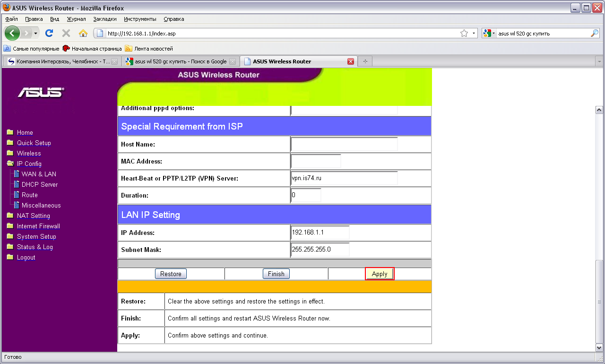The width and height of the screenshot is (605, 364).
Task: Collapse the IP Config open folder icon
Action: (x=10, y=164)
